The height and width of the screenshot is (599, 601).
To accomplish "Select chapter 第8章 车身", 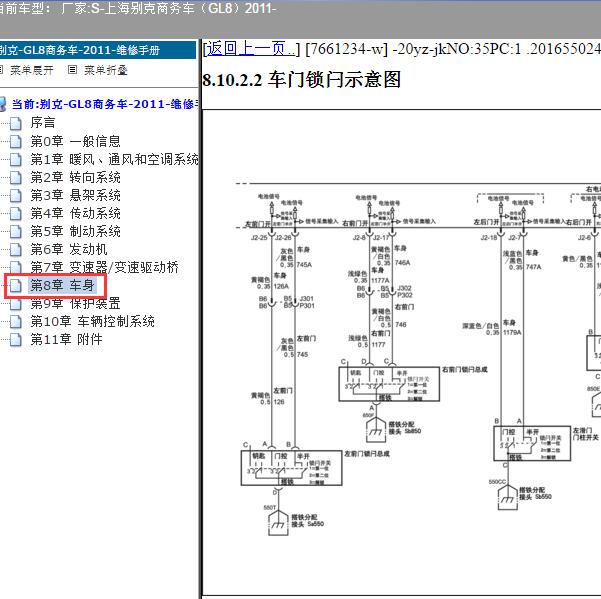I will tap(62, 285).
